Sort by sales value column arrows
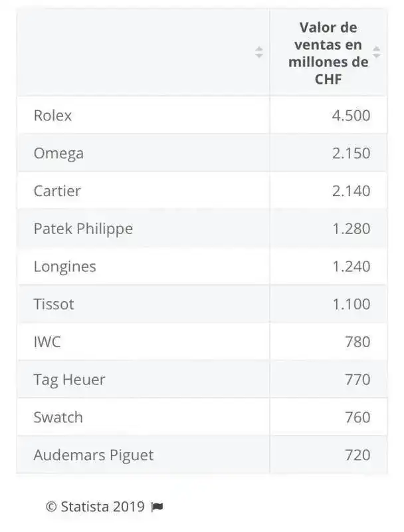This screenshot has width=404, height=532. (x=376, y=53)
